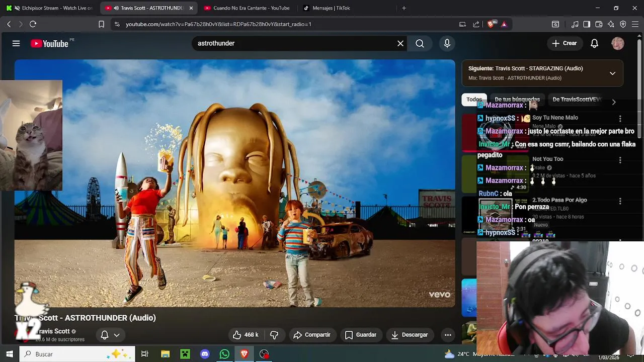644x362 pixels.
Task: Play Soy Tu Nene Malo recommendation
Action: point(555,118)
